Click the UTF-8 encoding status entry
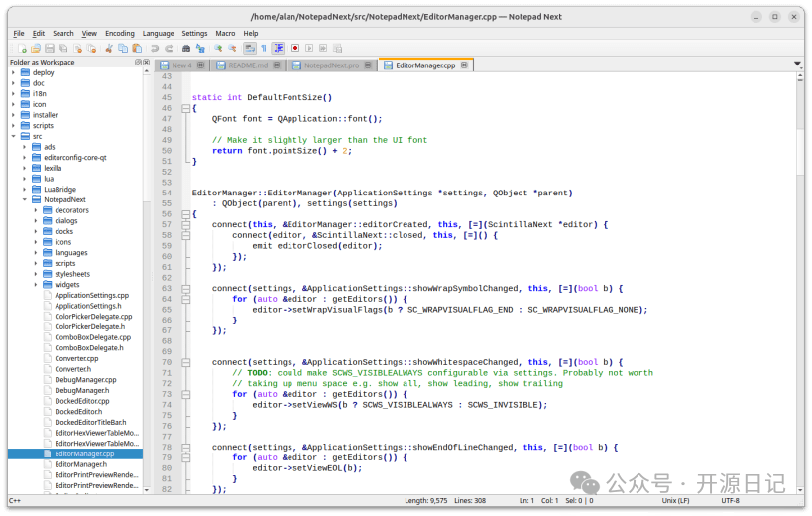The height and width of the screenshot is (516, 812). (730, 501)
